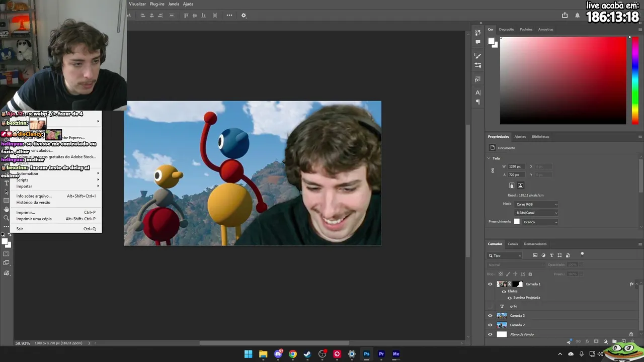
Task: Open Media Encoder from the taskbar
Action: [396, 354]
